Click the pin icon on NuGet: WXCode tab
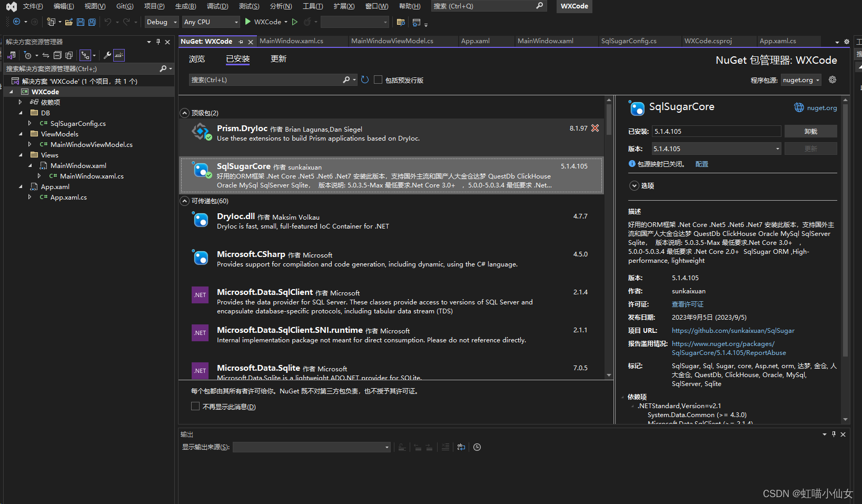Viewport: 862px width, 504px height. point(241,42)
